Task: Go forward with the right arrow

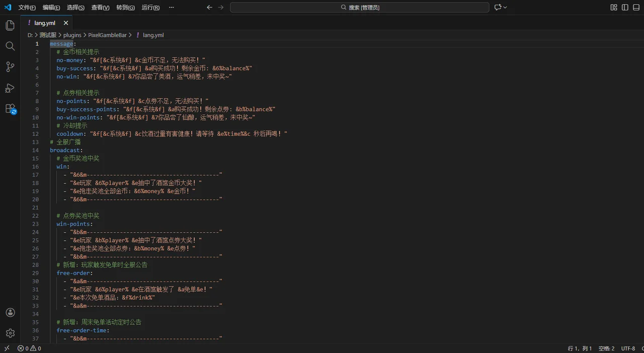Action: pyautogui.click(x=221, y=7)
